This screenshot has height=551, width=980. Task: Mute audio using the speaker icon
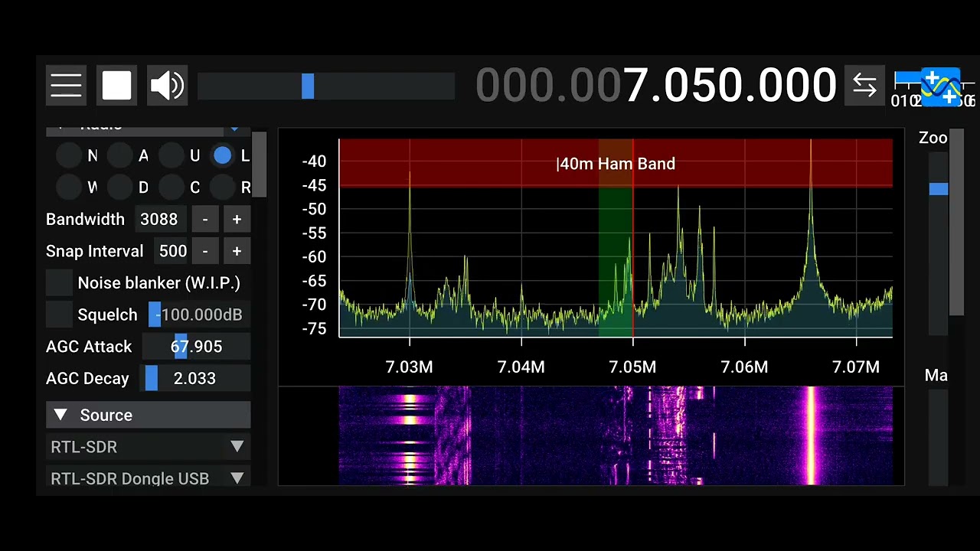click(167, 85)
